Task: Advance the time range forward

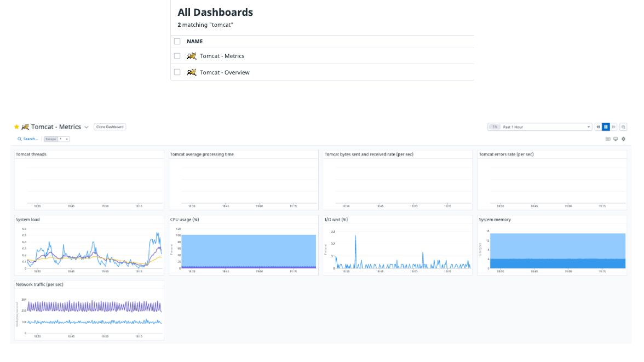Action: coord(613,127)
